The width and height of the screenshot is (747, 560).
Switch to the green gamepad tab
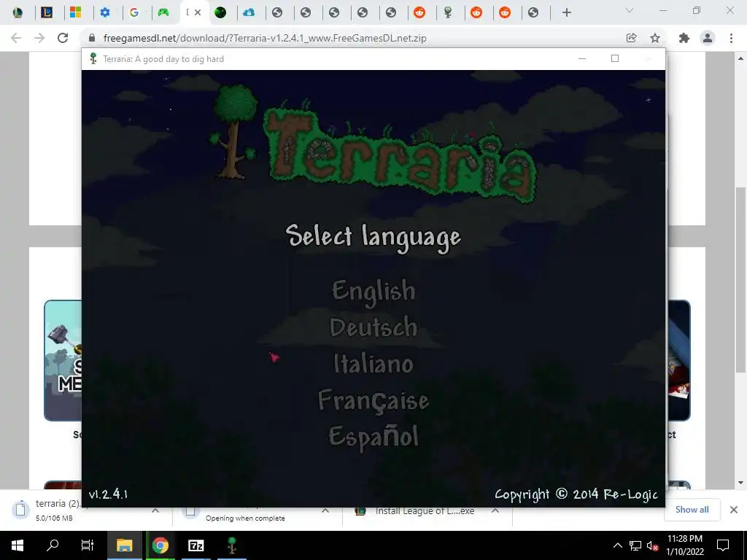pos(163,12)
